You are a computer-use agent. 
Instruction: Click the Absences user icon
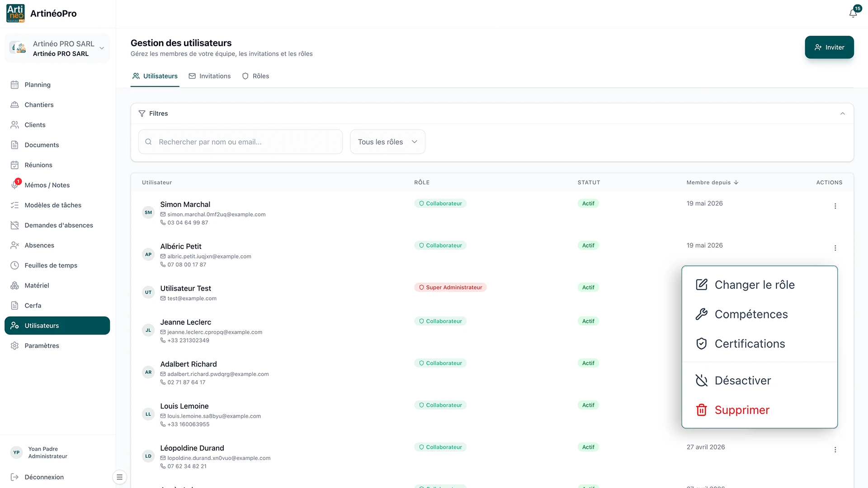tap(15, 245)
